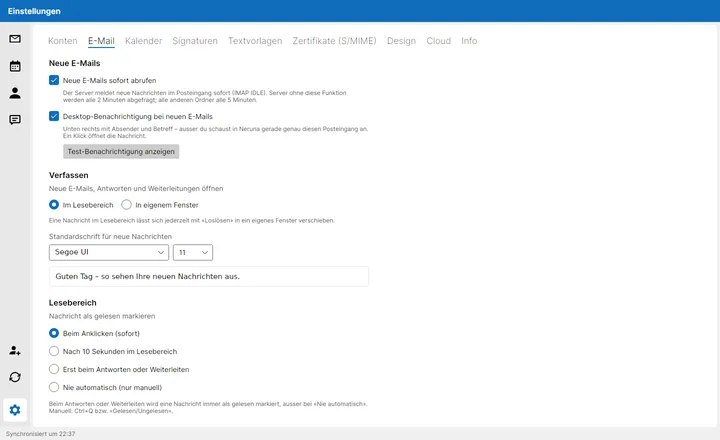
Task: Switch to the E-Mail tab
Action: 101,41
